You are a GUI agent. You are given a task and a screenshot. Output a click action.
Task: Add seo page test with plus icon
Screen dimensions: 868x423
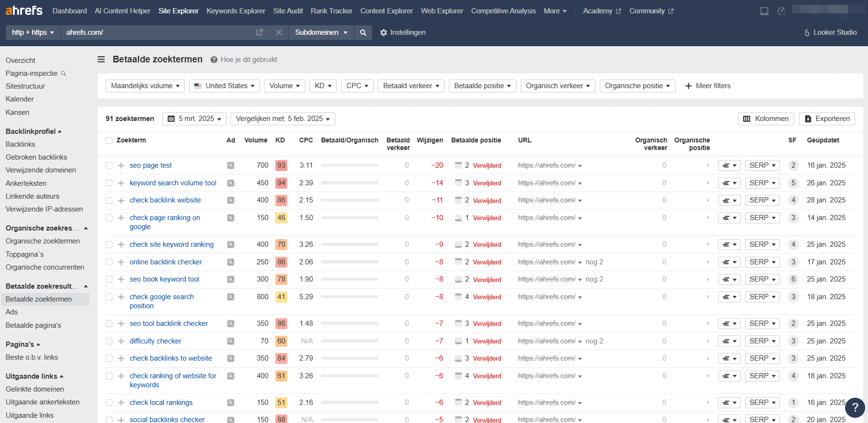click(x=121, y=165)
